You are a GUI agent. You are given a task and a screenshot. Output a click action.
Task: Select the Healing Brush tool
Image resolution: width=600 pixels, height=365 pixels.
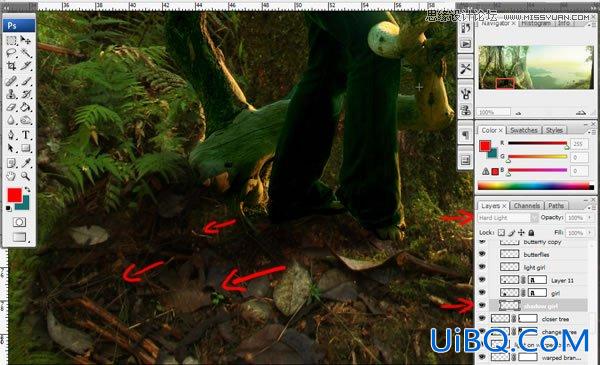(x=11, y=81)
